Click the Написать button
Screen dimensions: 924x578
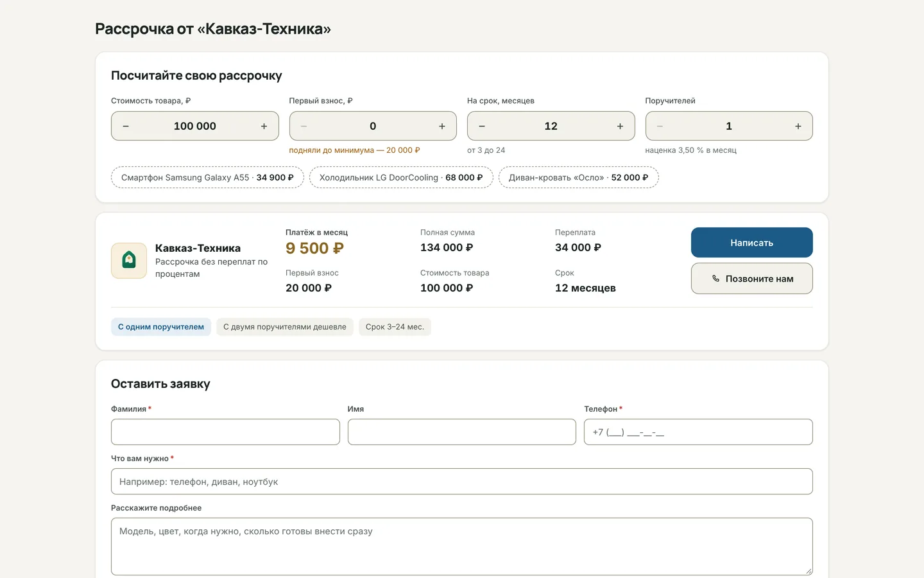tap(752, 243)
